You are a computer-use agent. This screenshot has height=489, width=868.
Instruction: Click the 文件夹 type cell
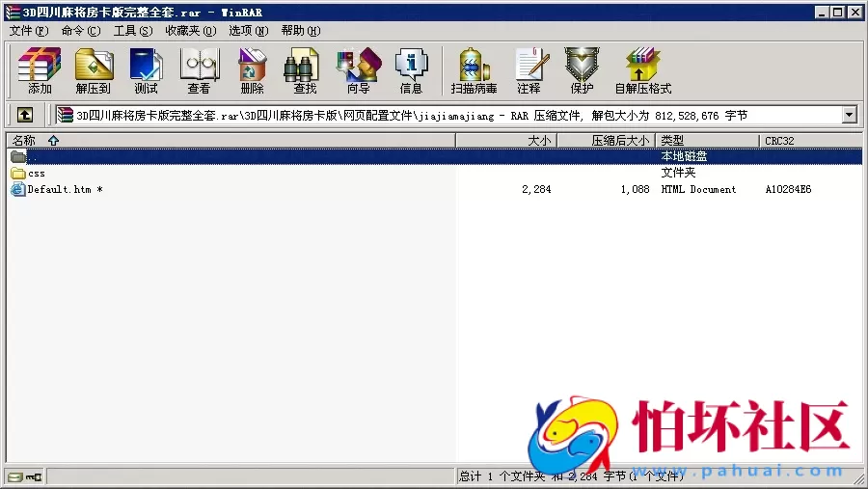tap(678, 173)
